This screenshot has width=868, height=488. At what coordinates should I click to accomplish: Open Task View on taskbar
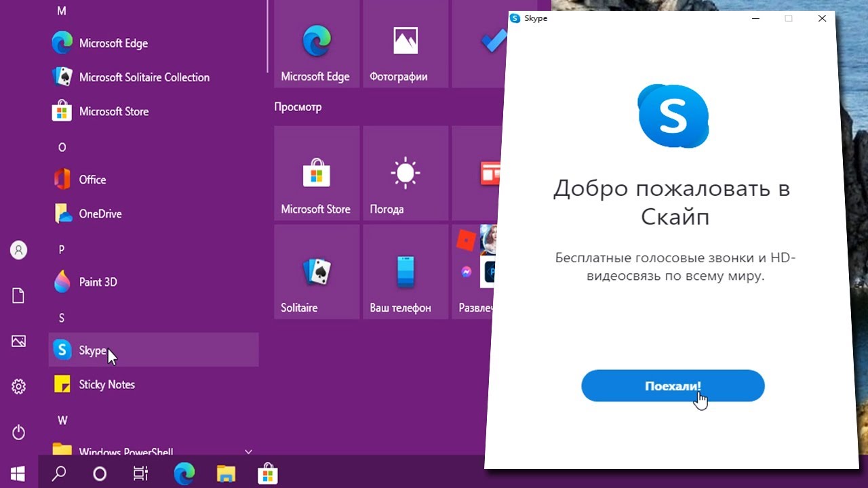pyautogui.click(x=140, y=473)
